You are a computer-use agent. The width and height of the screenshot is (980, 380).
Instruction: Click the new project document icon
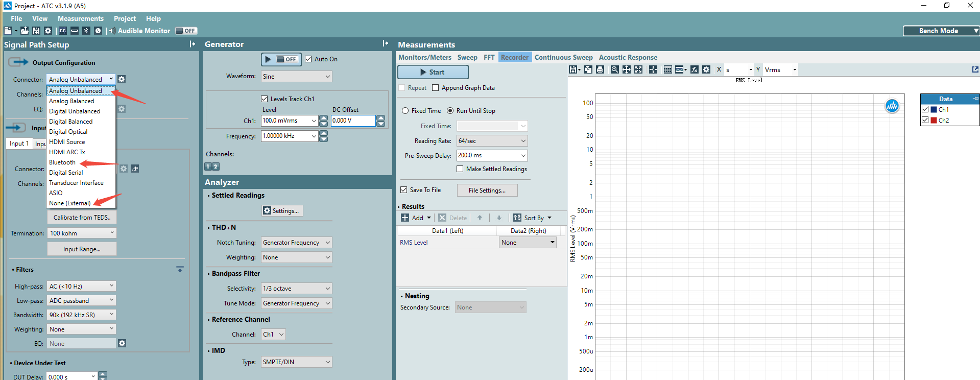pos(8,31)
